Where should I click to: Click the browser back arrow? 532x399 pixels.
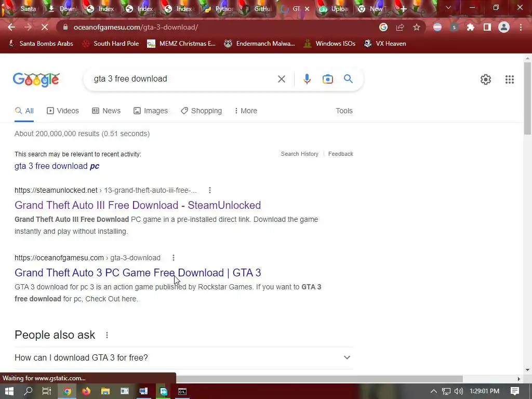click(11, 27)
